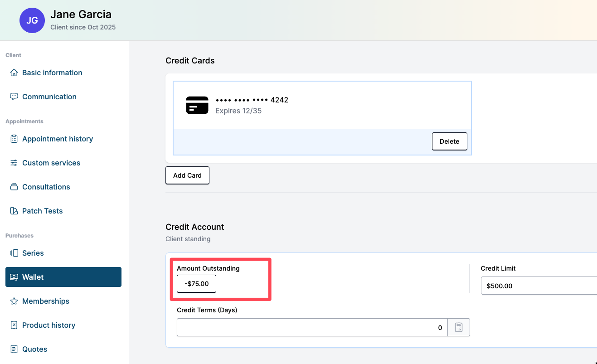Select the saved card ending 4242

click(x=322, y=105)
